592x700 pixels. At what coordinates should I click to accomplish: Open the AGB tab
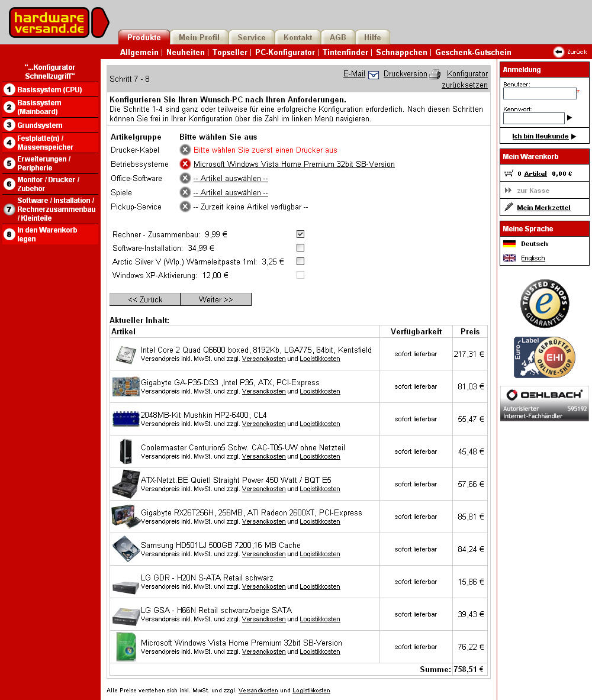(338, 37)
